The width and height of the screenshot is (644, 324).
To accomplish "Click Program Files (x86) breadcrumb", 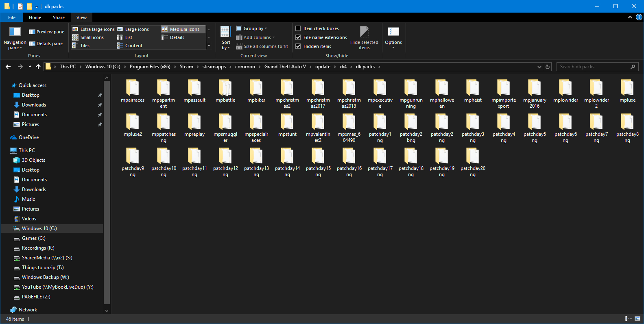I will [150, 67].
